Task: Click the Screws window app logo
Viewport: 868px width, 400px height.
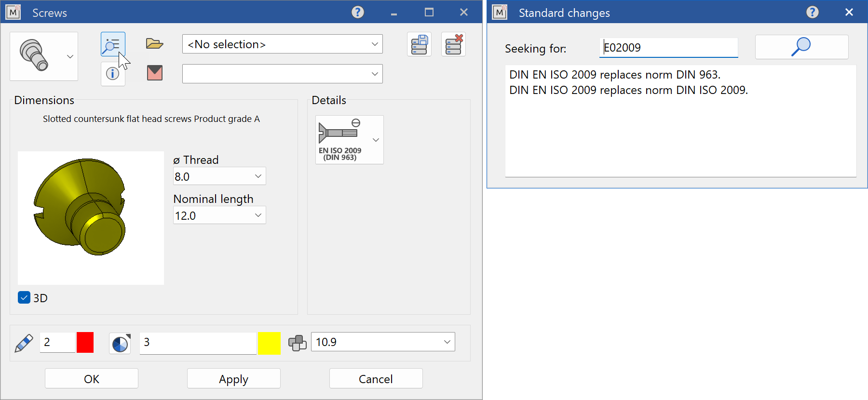Action: (13, 12)
